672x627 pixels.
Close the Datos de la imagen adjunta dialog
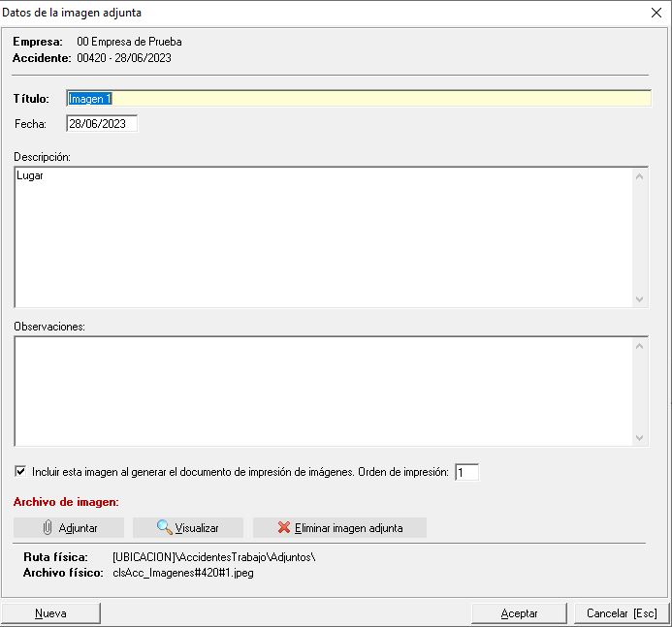coord(656,13)
